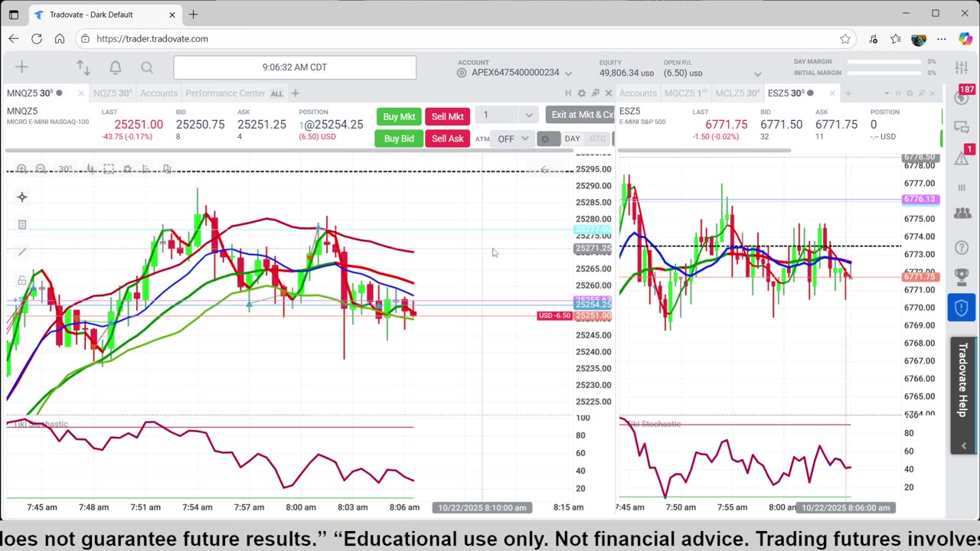Image resolution: width=980 pixels, height=551 pixels.
Task: Toggle the lock drawings icon on chart
Action: [x=21, y=280]
